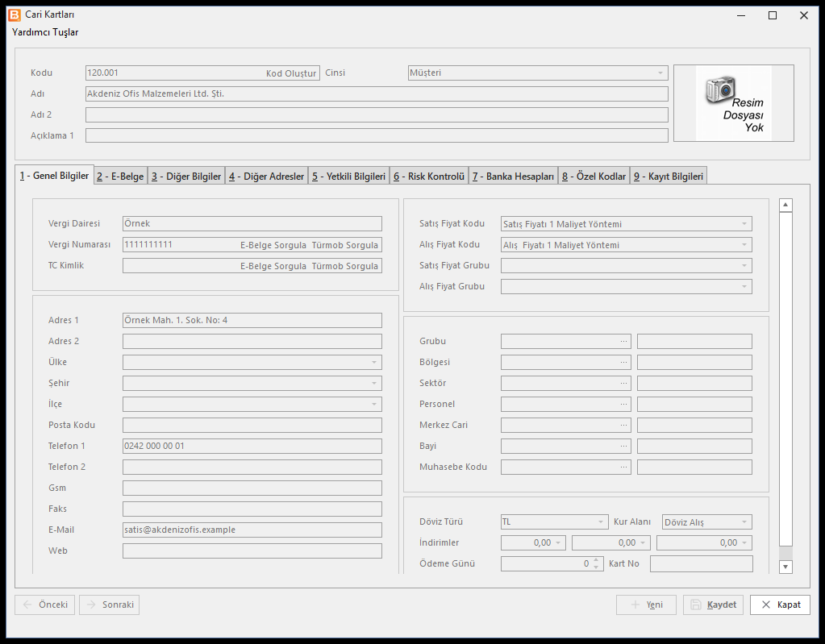
Task: Open the Şehir dropdown list
Action: [x=374, y=383]
